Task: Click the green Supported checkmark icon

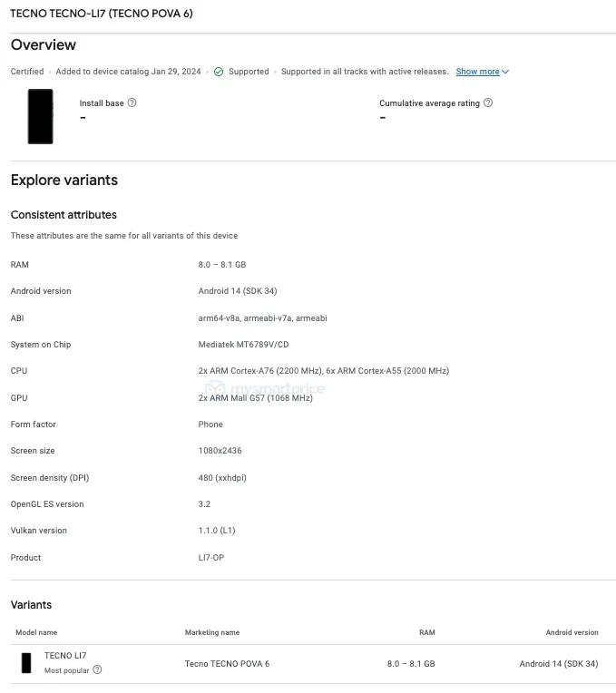Action: click(219, 72)
